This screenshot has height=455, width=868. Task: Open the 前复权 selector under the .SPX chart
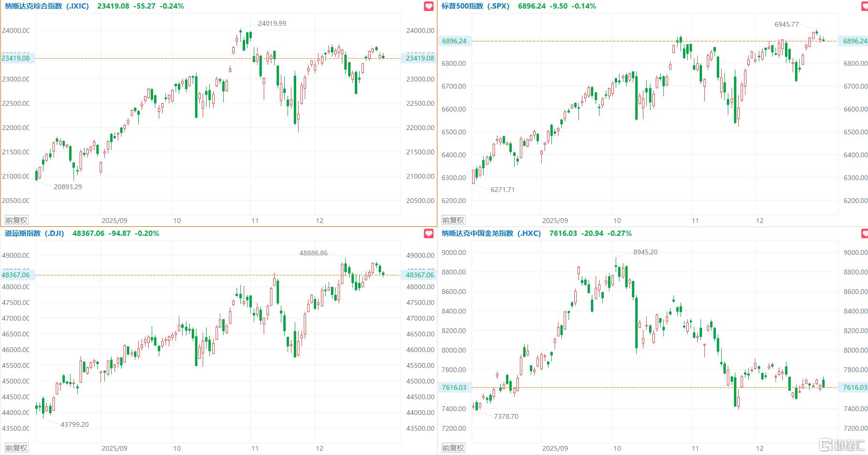coord(453,220)
